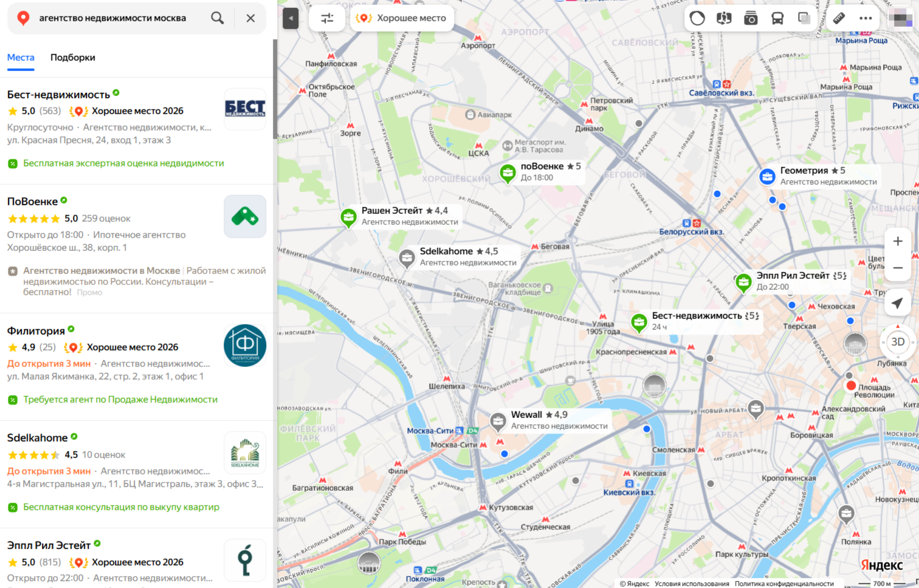Open offer 'Требуется агент по Продаже Недвижимости'
Screen dimensions: 919x588
coord(120,400)
